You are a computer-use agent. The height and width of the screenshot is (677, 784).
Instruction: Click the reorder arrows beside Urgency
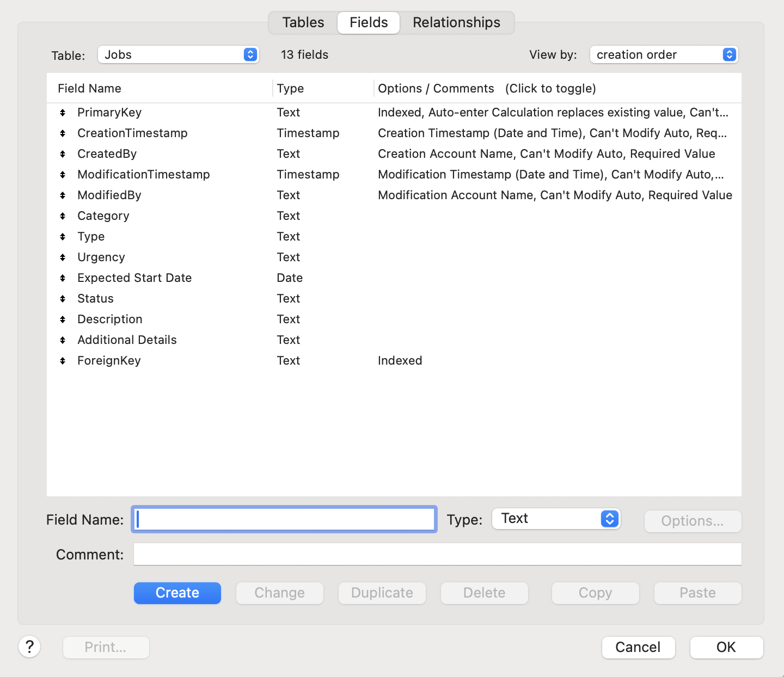pyautogui.click(x=62, y=257)
